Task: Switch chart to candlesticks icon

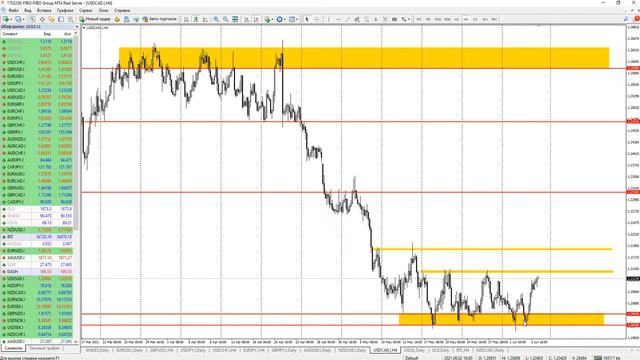Action: (x=196, y=19)
